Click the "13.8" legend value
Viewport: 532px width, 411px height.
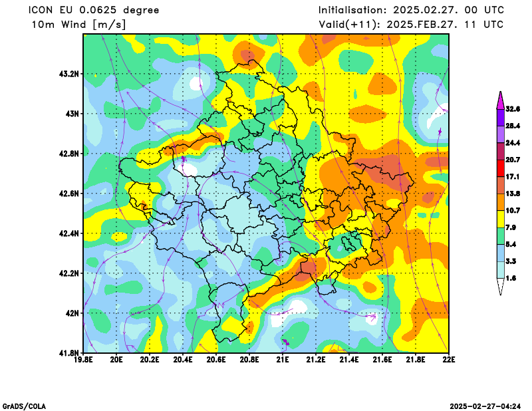[513, 194]
